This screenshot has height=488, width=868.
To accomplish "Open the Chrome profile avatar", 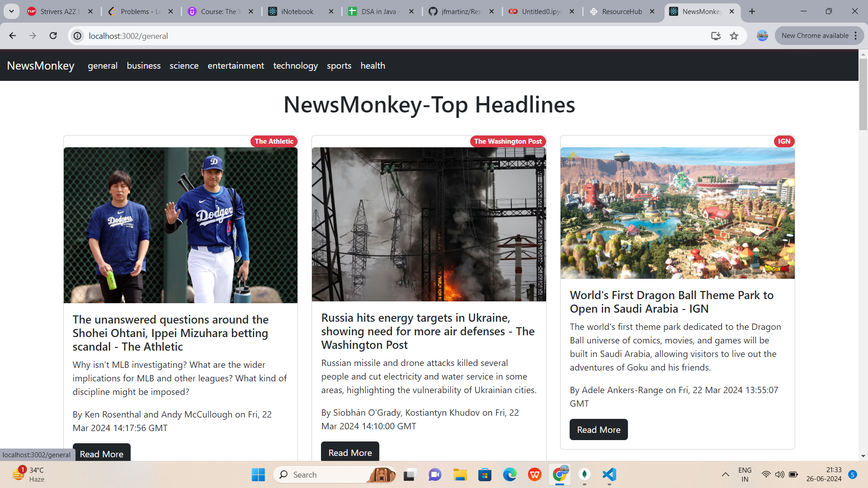I will click(x=762, y=36).
